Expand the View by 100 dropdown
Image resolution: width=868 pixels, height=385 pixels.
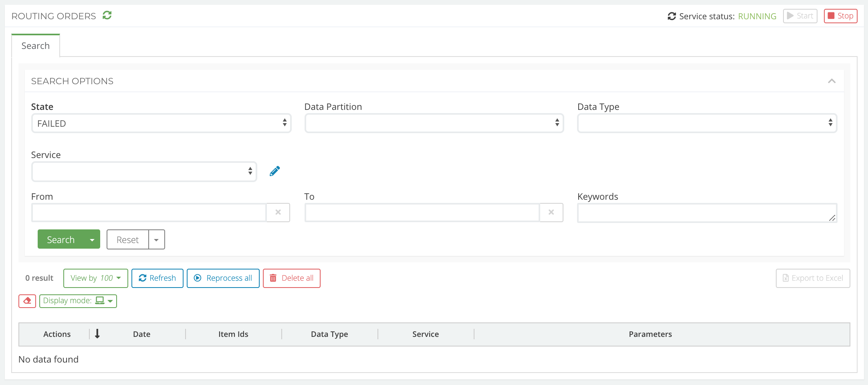click(95, 278)
